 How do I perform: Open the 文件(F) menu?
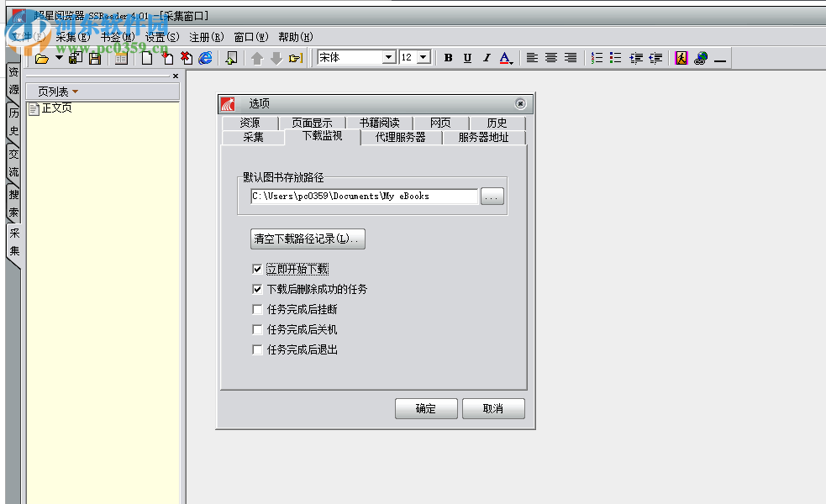tap(29, 37)
